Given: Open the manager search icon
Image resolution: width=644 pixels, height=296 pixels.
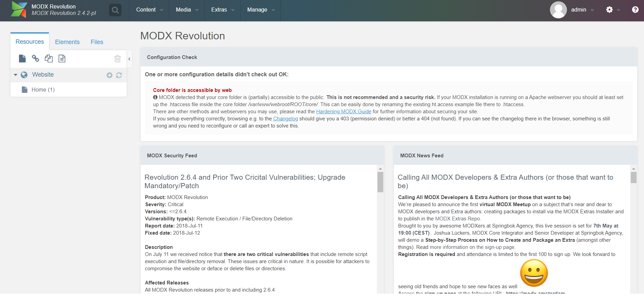Looking at the screenshot, I should [x=115, y=10].
